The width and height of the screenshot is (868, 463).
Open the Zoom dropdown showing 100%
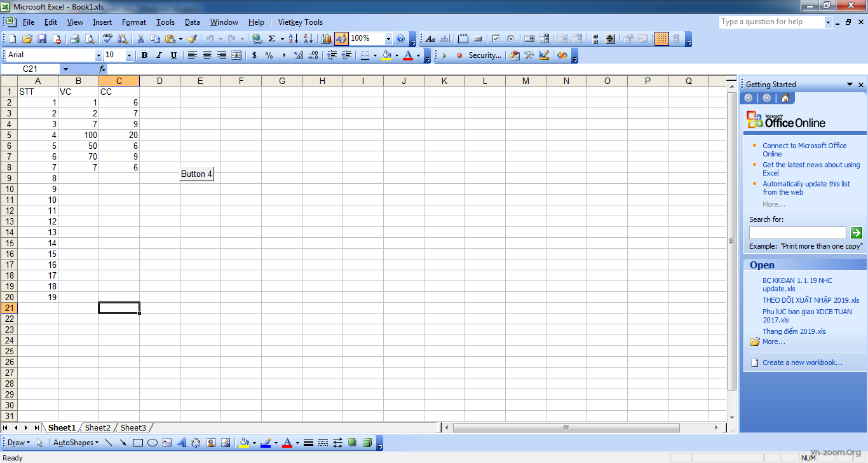(388, 39)
